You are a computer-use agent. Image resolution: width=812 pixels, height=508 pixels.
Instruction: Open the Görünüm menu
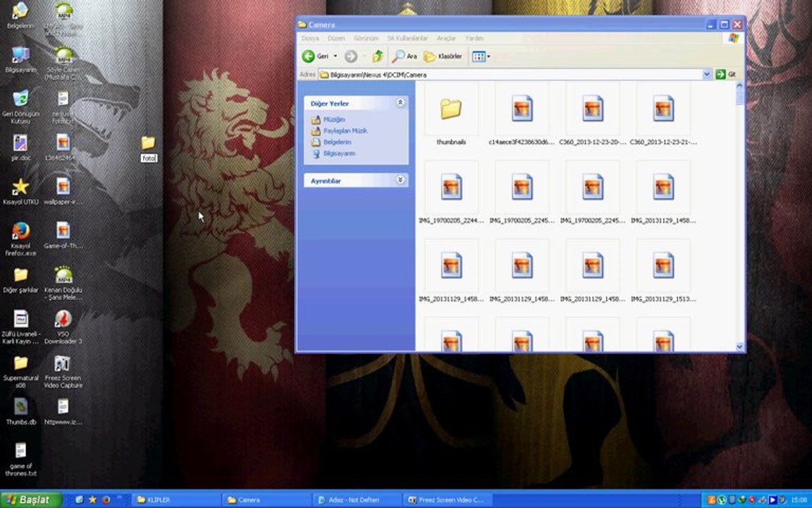pyautogui.click(x=366, y=38)
